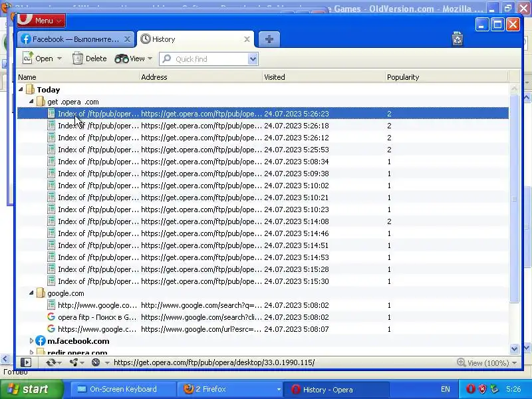Collapse the google.com folder
The width and height of the screenshot is (532, 399).
point(31,293)
